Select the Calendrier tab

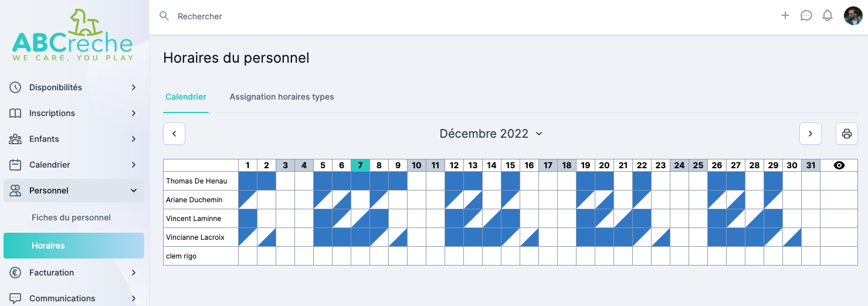click(x=185, y=97)
